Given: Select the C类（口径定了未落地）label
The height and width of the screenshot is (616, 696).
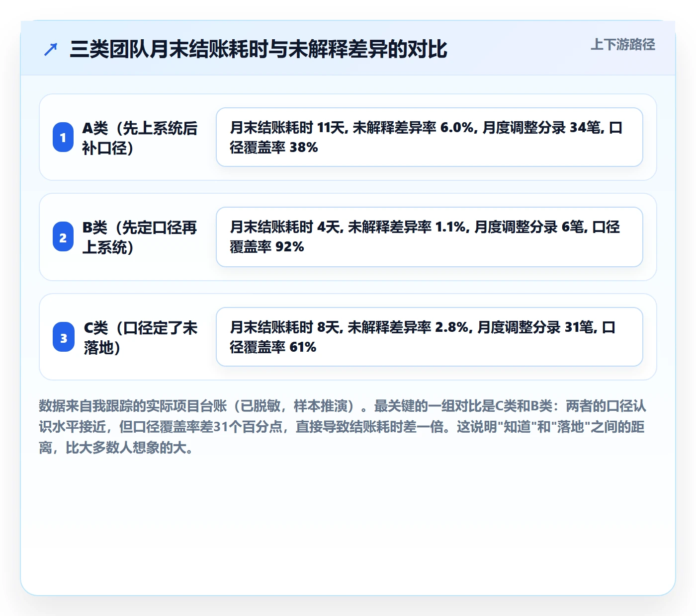Looking at the screenshot, I should coord(141,337).
